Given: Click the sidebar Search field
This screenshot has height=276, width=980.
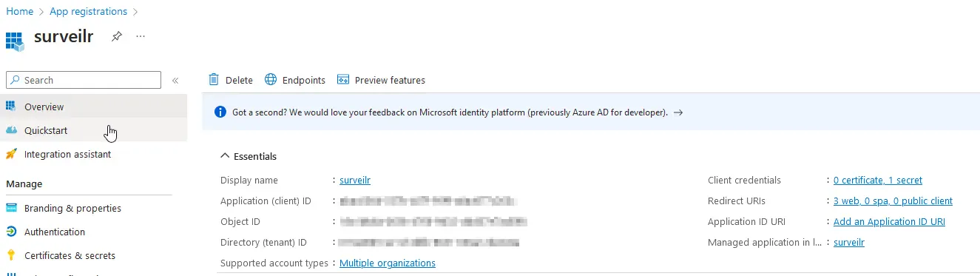Looking at the screenshot, I should click(x=84, y=80).
